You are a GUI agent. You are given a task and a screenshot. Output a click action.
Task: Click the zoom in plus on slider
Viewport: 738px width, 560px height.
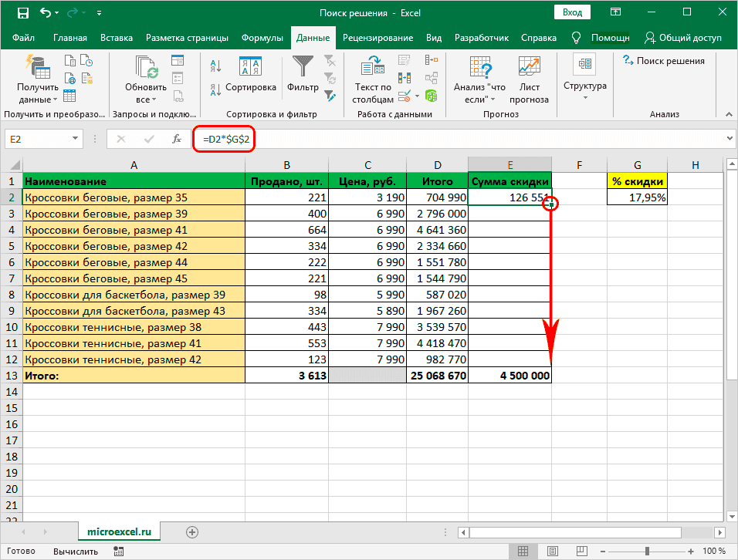coord(692,551)
